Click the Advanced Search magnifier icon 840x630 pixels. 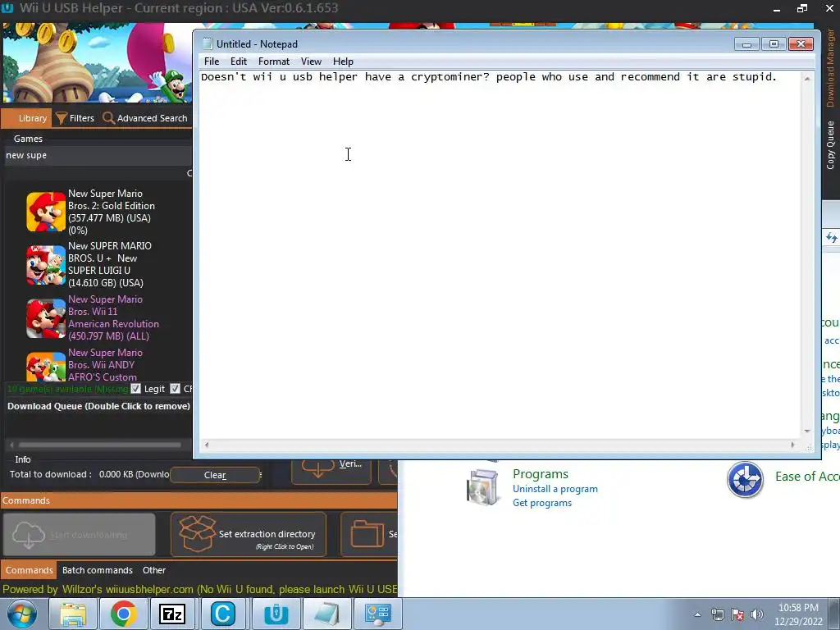point(109,118)
